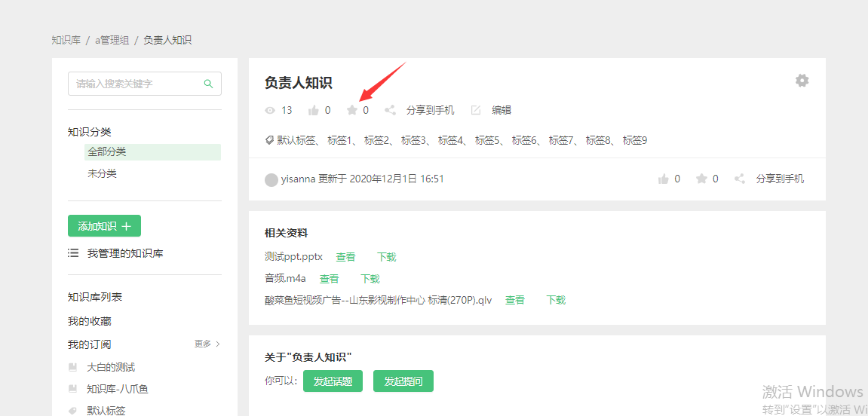Click the update time 2020年12月1日 16:51
The width and height of the screenshot is (868, 416).
(x=397, y=179)
